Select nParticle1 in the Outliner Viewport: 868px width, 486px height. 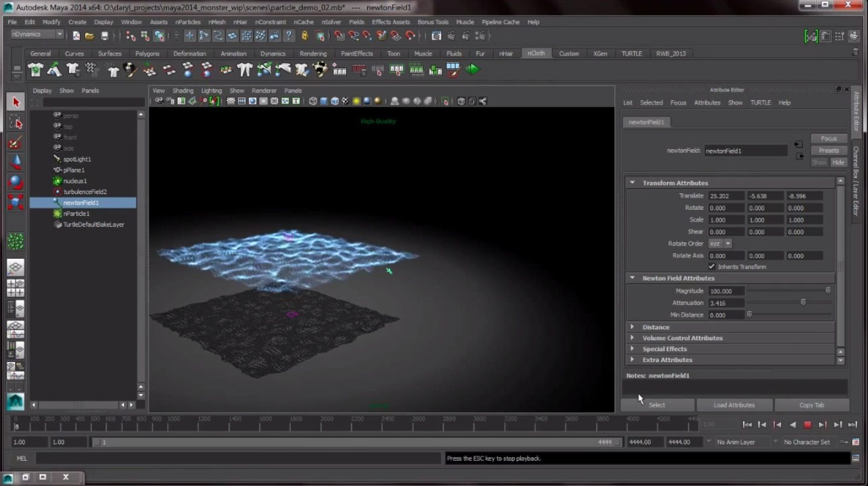[x=76, y=213]
